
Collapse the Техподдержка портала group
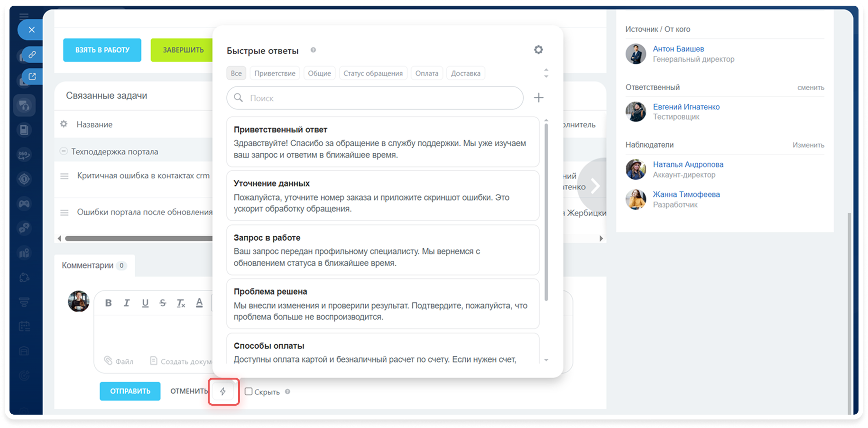(63, 151)
